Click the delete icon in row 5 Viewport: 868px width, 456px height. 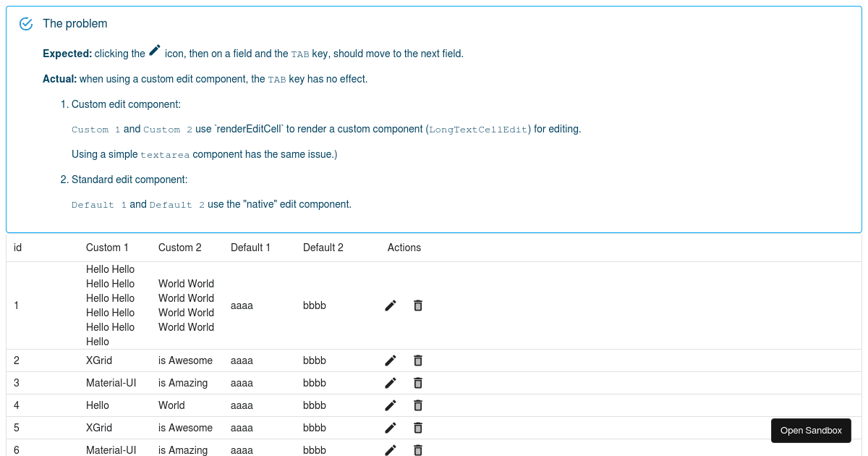(417, 428)
